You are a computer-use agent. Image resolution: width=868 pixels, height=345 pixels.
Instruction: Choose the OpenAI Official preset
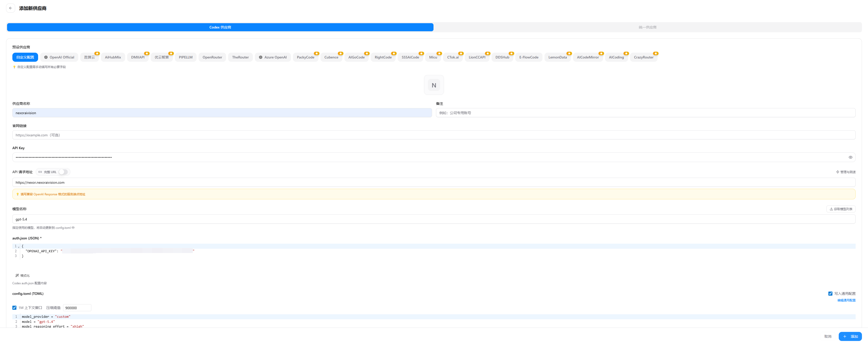click(59, 57)
